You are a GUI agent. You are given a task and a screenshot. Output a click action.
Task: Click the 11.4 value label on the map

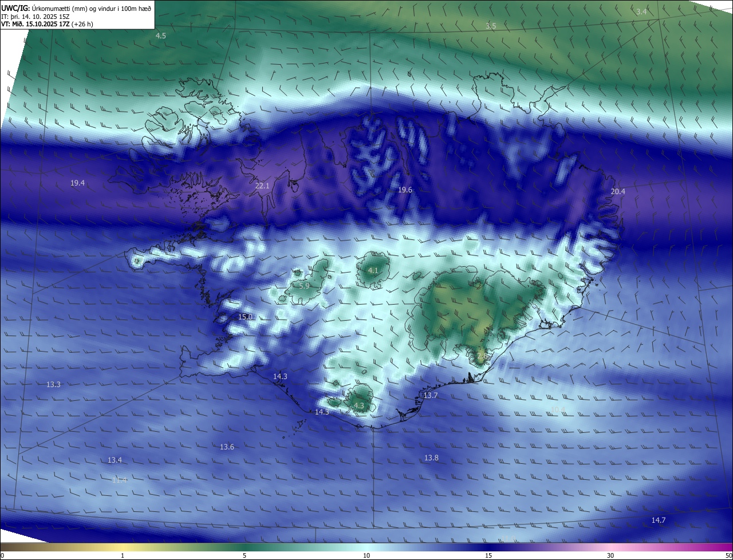coord(119,480)
